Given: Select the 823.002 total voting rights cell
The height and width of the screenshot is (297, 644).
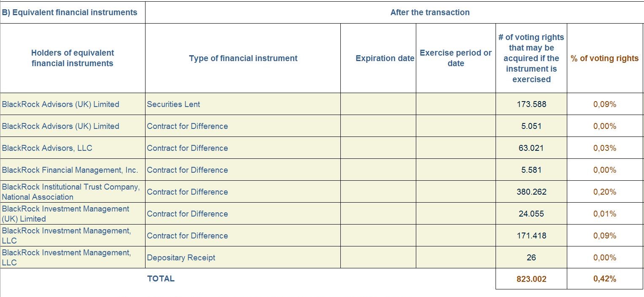Looking at the screenshot, I should coord(531,279).
